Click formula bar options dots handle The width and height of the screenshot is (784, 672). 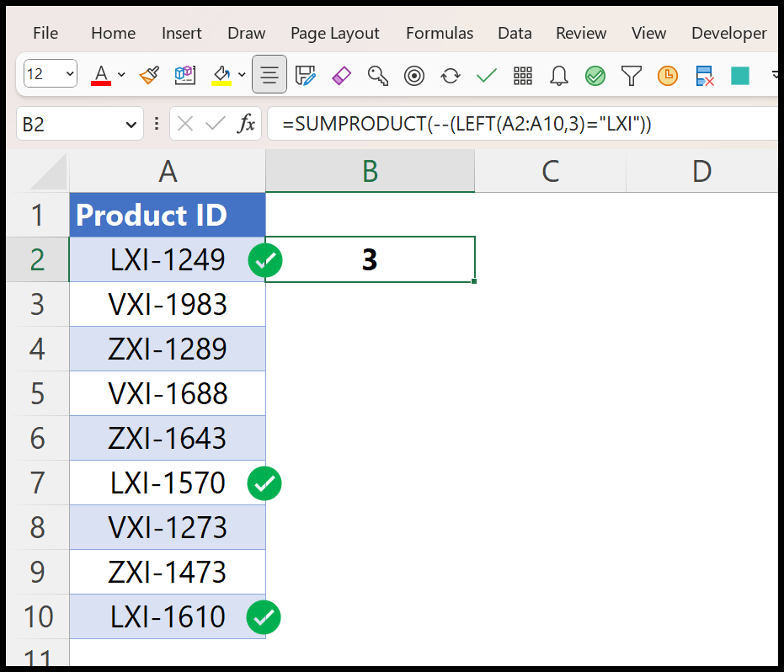[157, 124]
